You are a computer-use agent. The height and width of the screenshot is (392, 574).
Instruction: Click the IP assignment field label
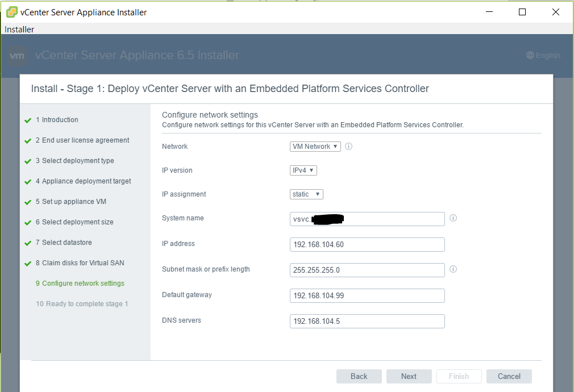pyautogui.click(x=184, y=194)
